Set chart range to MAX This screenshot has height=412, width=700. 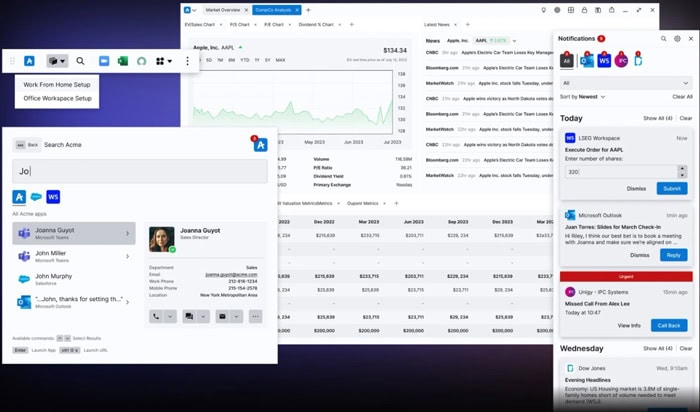click(x=280, y=60)
